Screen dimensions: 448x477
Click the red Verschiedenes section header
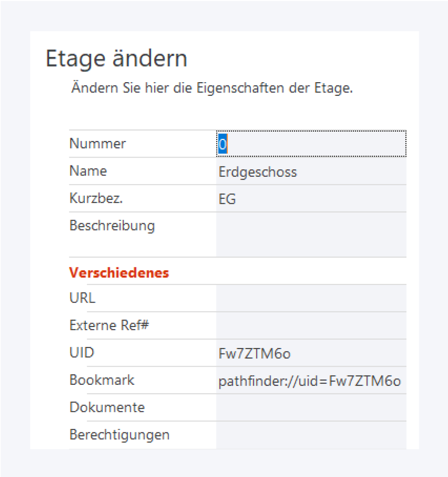pos(119,273)
